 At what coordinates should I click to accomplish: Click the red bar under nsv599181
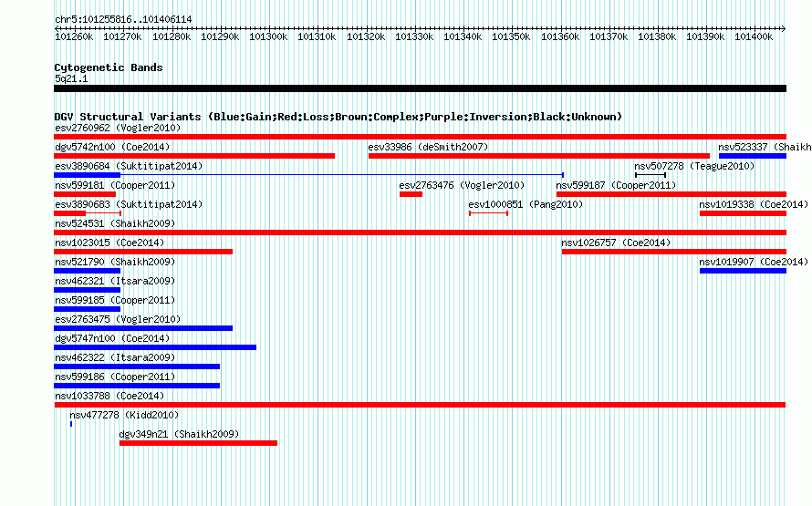pyautogui.click(x=85, y=194)
